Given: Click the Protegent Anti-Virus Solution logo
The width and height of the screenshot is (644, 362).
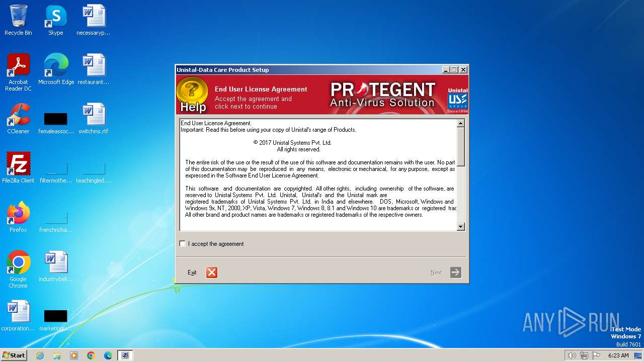Looking at the screenshot, I should [382, 95].
